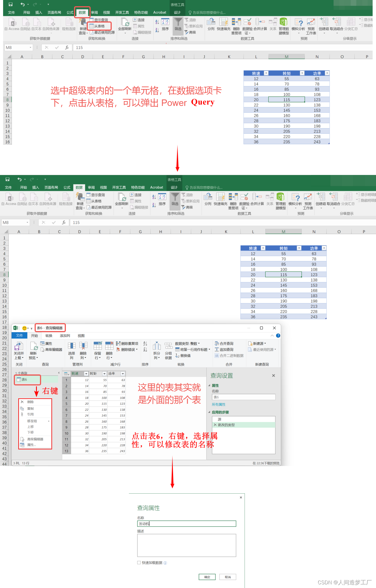376x588 pixels.
Task: Click Close & Load (关闭并上载) in Query Editor
Action: pyautogui.click(x=19, y=350)
